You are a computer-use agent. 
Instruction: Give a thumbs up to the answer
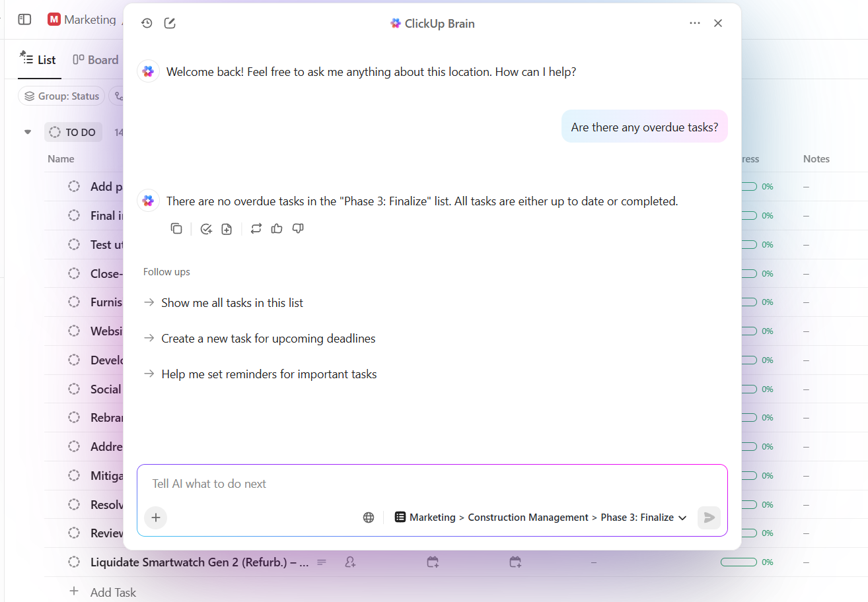click(x=276, y=228)
